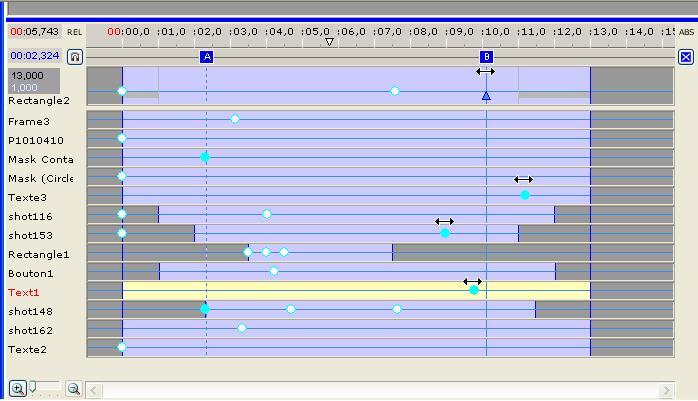Click the 13,000 duration value box
Viewport: 698px width, 401px height.
coord(27,75)
